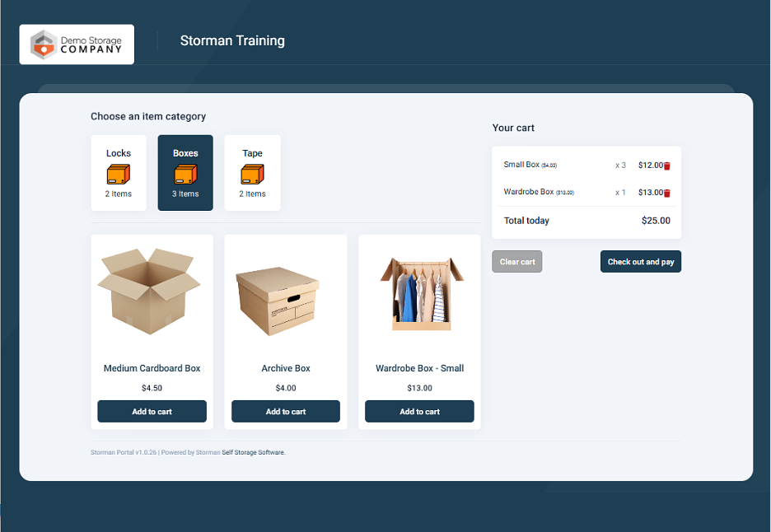Image resolution: width=771 pixels, height=532 pixels.
Task: Click the Archive Box product image
Action: coord(278,301)
